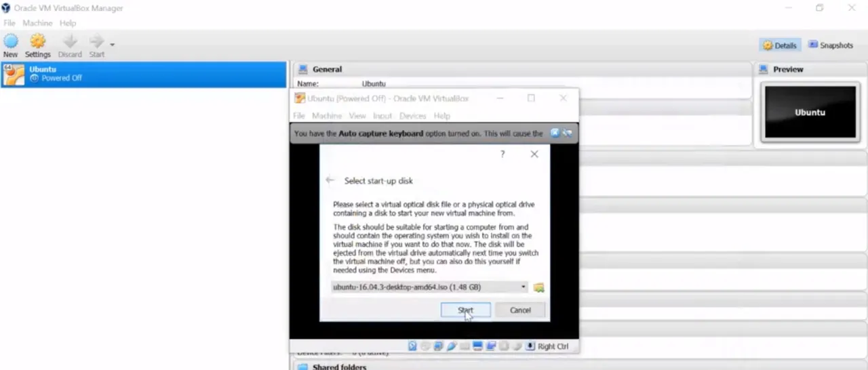Click the folder icon to choose disk file
Viewport: 868px width, 370px height.
coord(538,287)
